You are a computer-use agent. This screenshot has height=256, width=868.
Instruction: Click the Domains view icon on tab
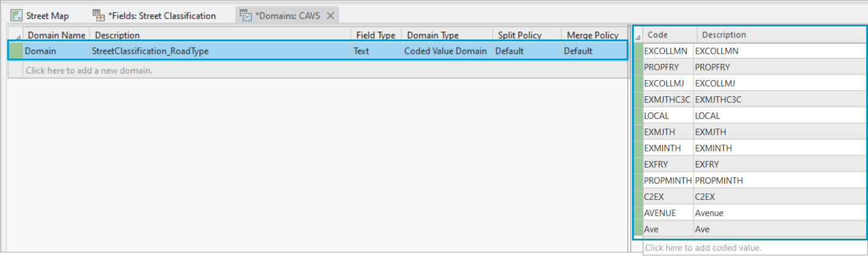246,16
